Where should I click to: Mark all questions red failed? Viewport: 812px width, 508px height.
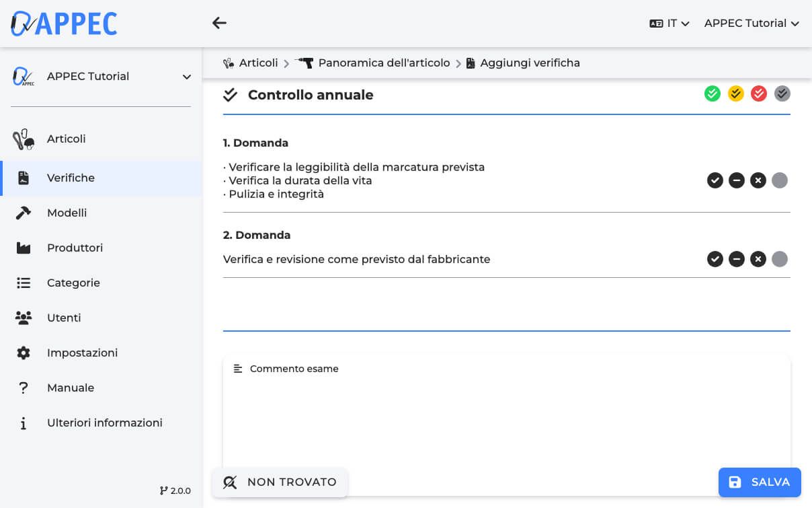[759, 94]
